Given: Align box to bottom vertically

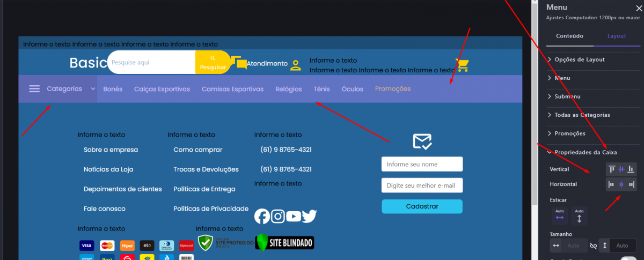Looking at the screenshot, I should (631, 169).
